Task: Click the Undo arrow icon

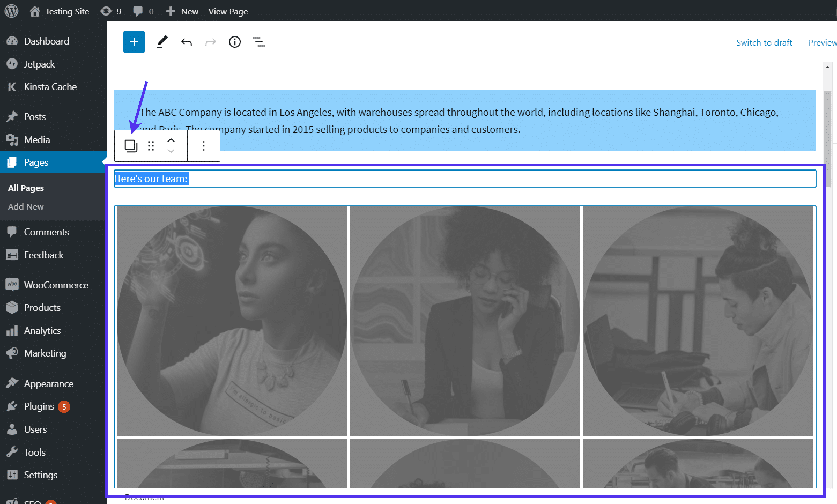Action: click(187, 42)
